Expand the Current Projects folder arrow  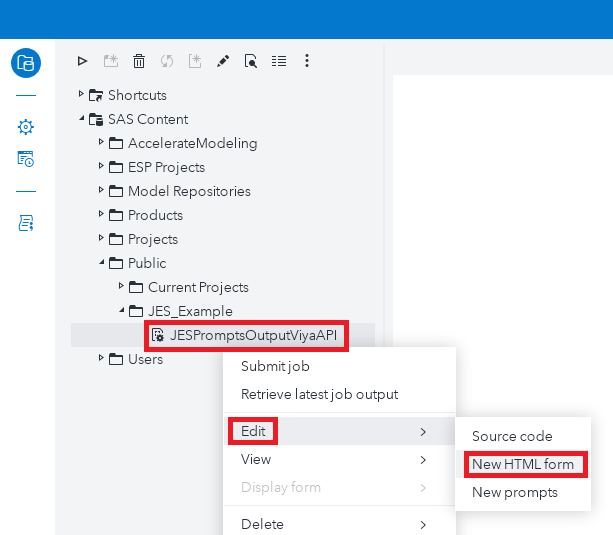click(x=121, y=286)
